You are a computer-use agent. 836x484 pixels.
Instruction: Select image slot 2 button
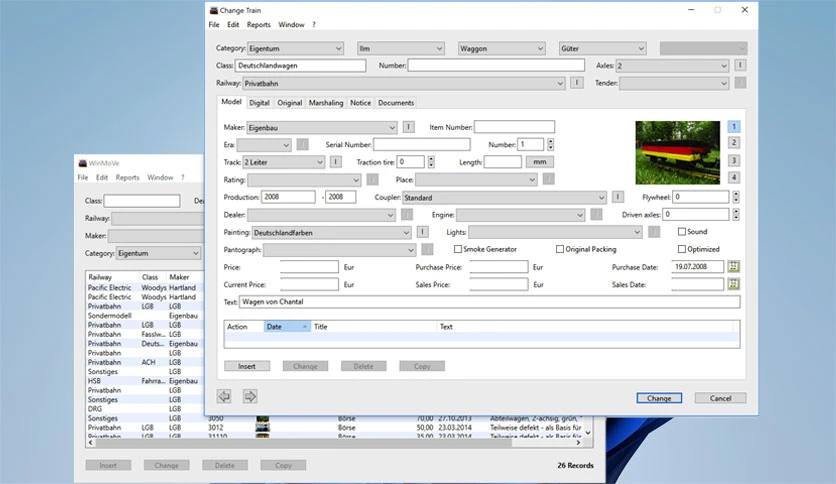tap(734, 143)
